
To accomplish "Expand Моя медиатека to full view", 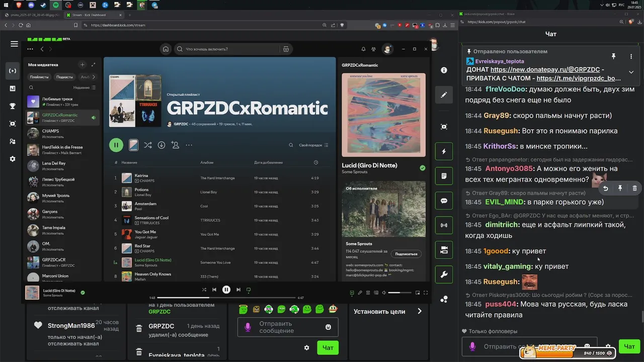I will tap(93, 64).
